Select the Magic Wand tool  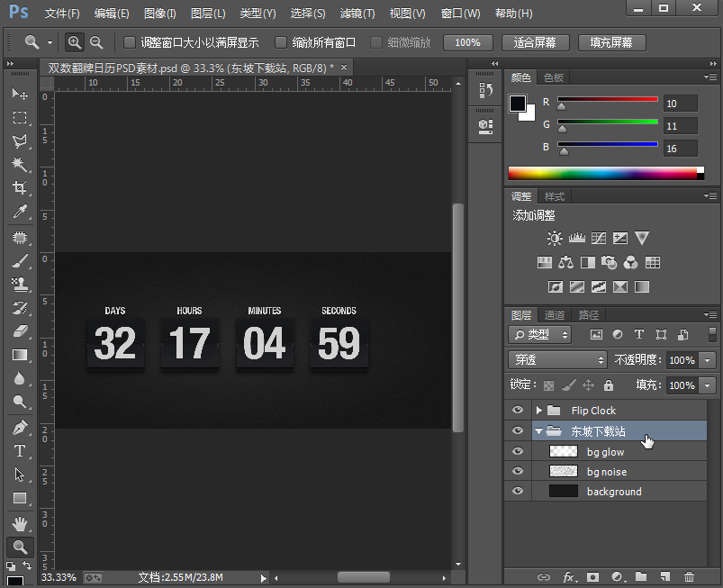click(20, 165)
